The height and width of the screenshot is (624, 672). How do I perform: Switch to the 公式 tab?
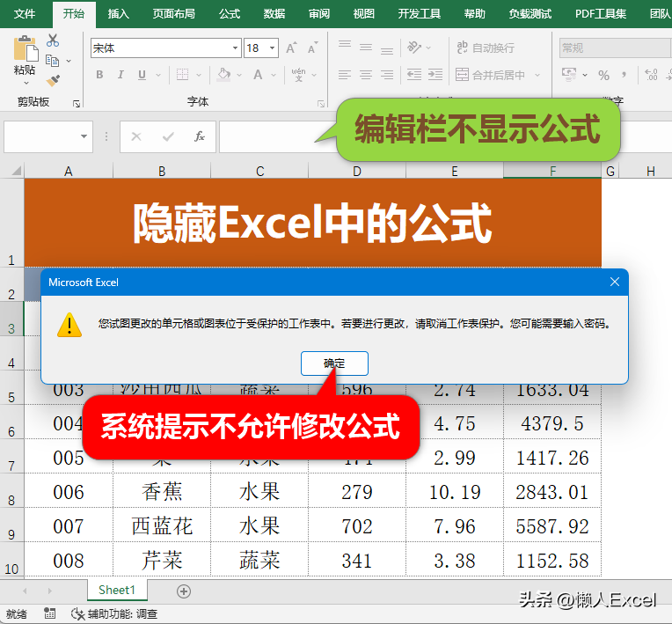tap(230, 14)
